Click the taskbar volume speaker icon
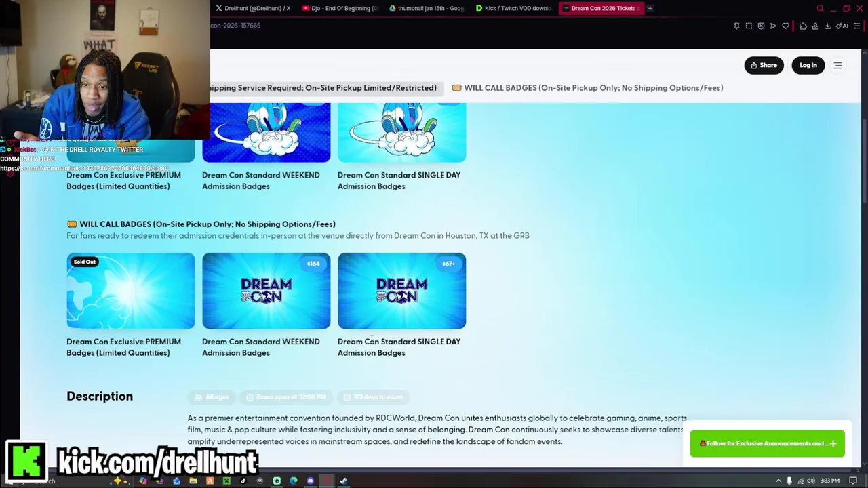 (x=811, y=481)
